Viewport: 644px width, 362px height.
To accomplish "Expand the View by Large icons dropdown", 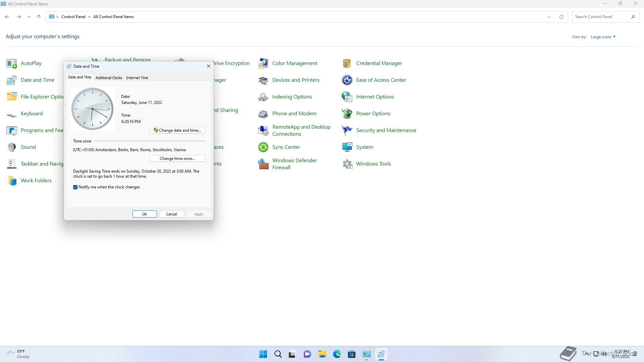I will point(603,37).
